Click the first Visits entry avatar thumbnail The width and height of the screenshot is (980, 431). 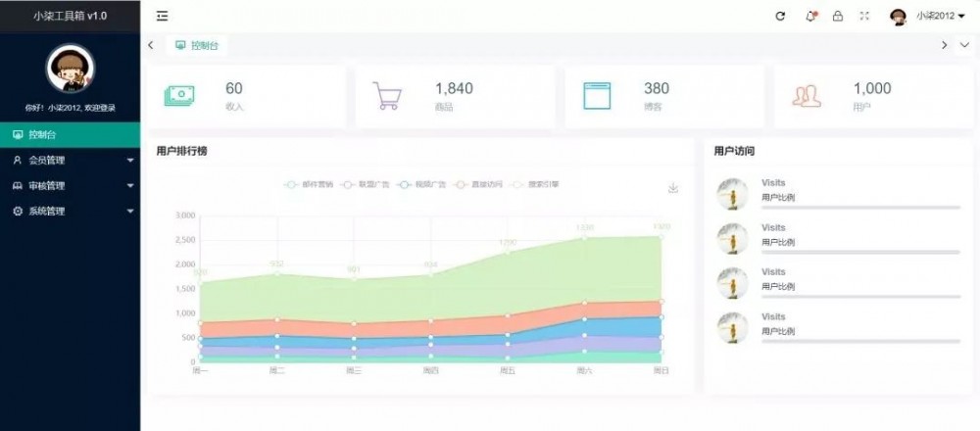[732, 194]
